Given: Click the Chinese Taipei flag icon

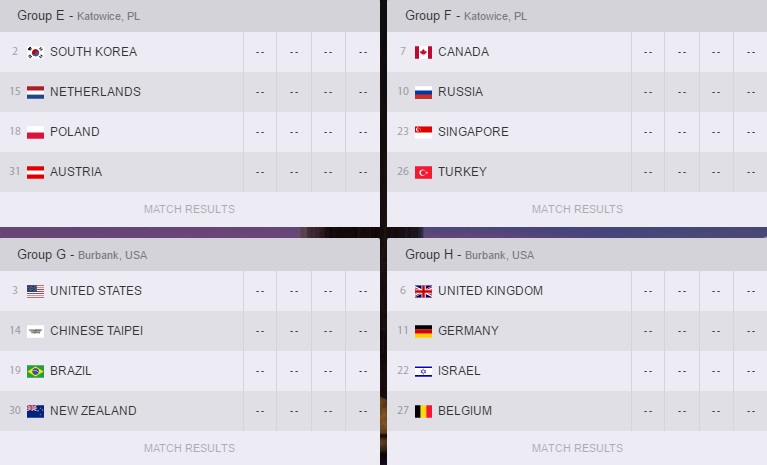Looking at the screenshot, I should pyautogui.click(x=35, y=331).
